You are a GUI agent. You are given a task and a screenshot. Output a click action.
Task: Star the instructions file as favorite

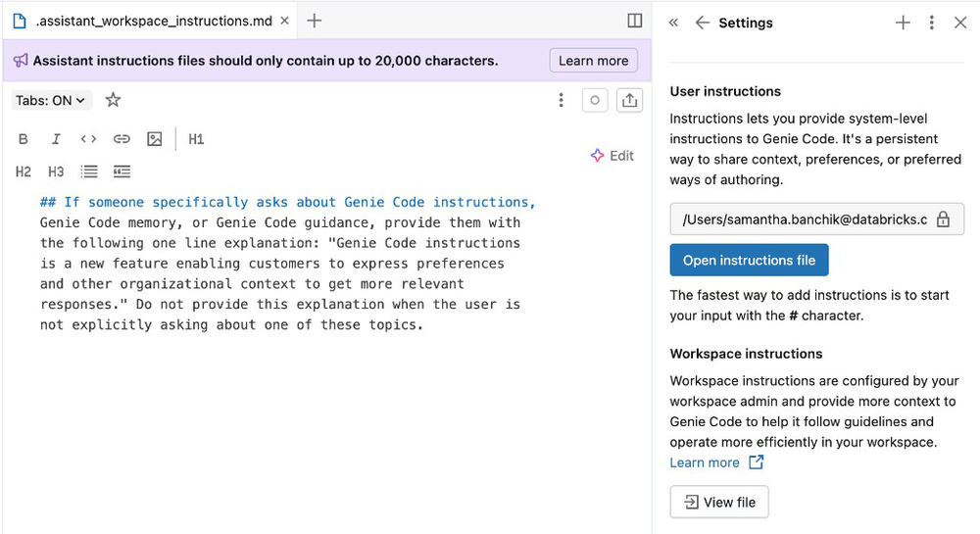113,100
